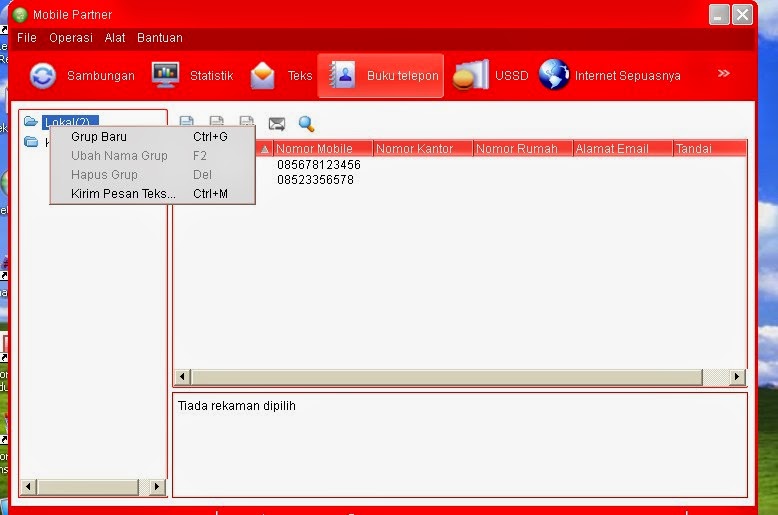Click the Mobile Partner title bar icon
The height and width of the screenshot is (515, 778).
pyautogui.click(x=20, y=15)
